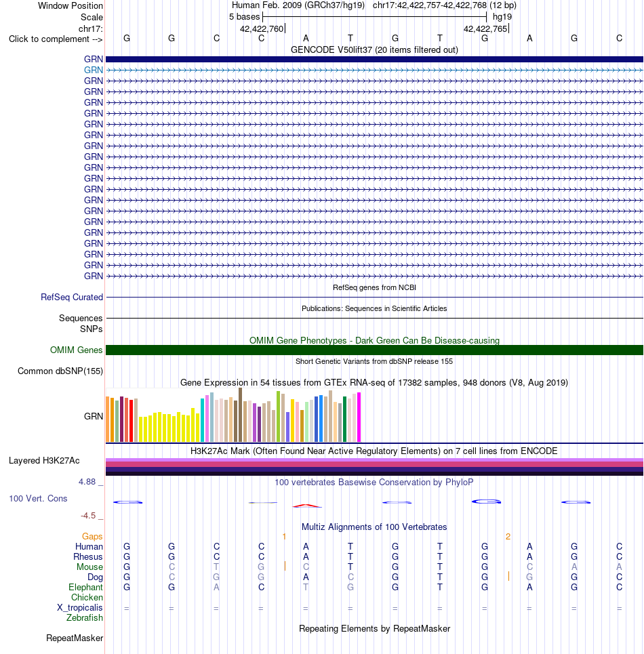Click the ruler coordinate '42,422,760'
The image size is (644, 654).
(x=262, y=28)
